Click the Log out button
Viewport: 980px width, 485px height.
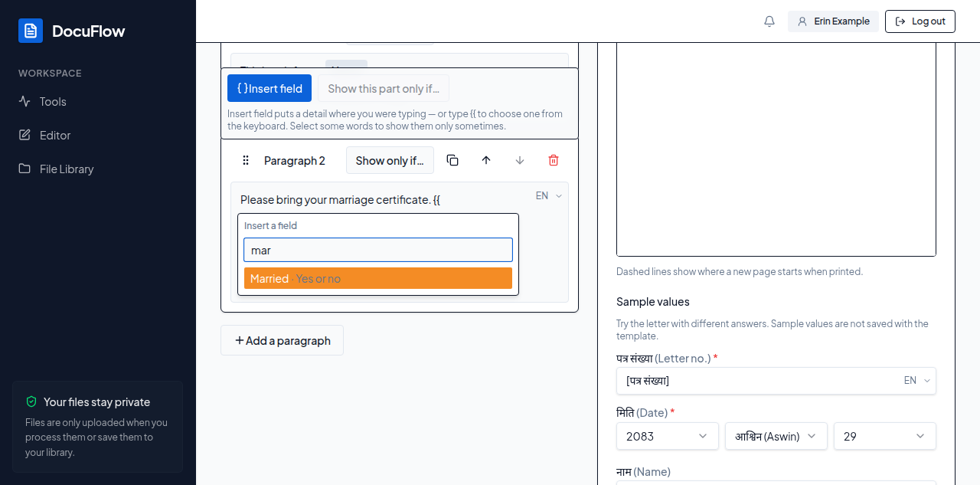[920, 21]
